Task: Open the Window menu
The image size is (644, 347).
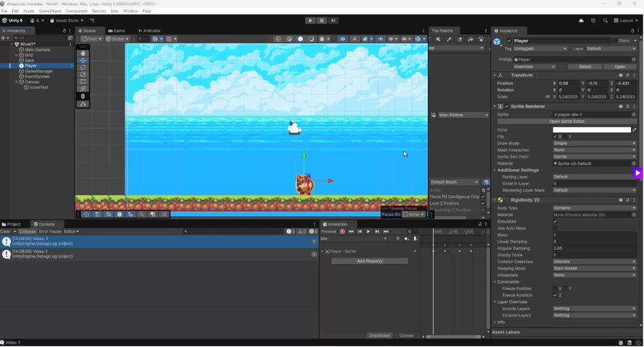Action: (x=130, y=11)
